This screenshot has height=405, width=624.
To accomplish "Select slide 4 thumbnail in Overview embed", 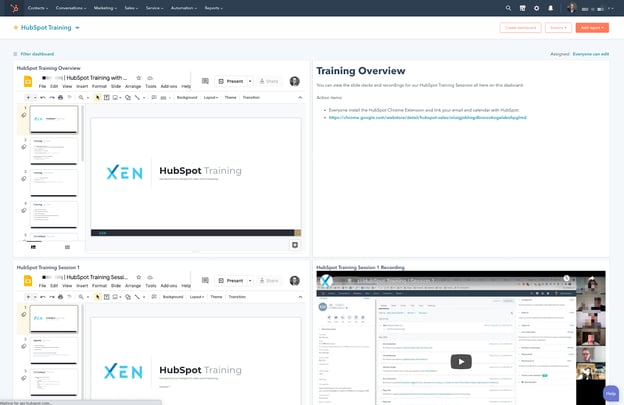I will (54, 214).
